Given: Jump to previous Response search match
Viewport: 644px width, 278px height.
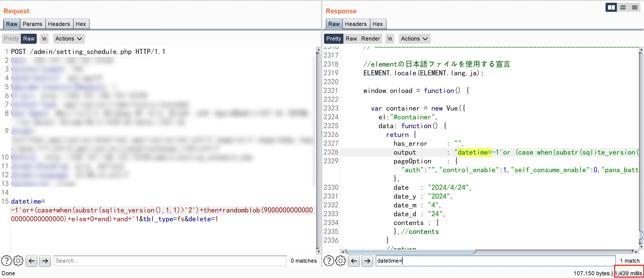Looking at the screenshot, I should tap(354, 261).
